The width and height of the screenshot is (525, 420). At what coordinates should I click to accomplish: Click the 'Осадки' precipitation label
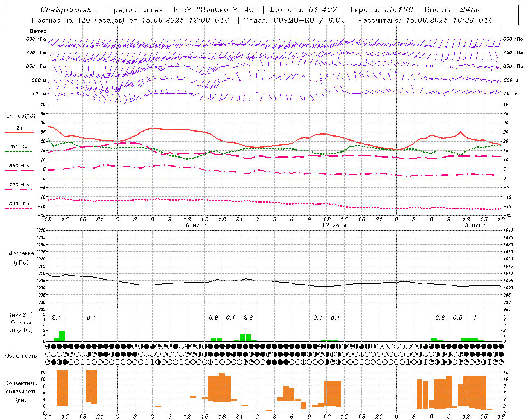coord(21,322)
